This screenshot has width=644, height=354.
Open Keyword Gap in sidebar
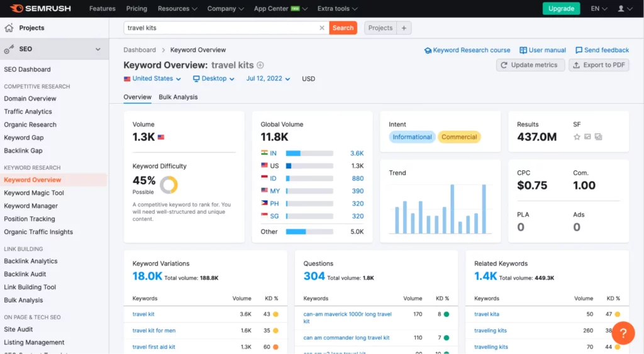23,138
